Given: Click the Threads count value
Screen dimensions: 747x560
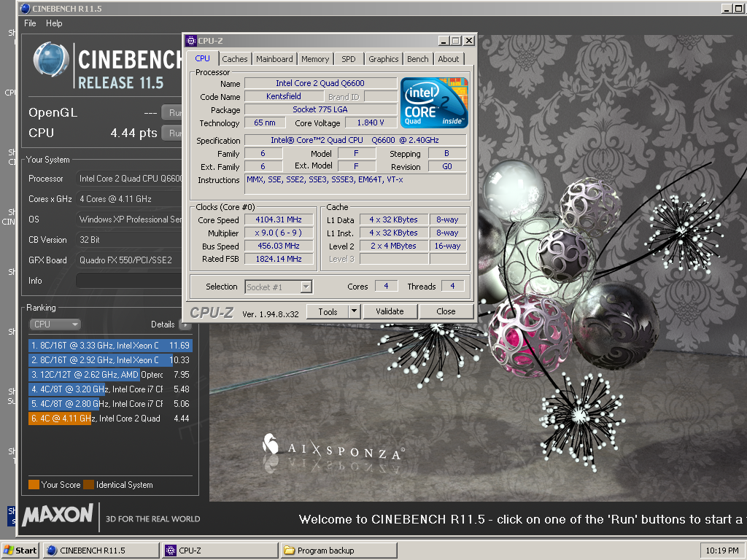Looking at the screenshot, I should [x=452, y=286].
